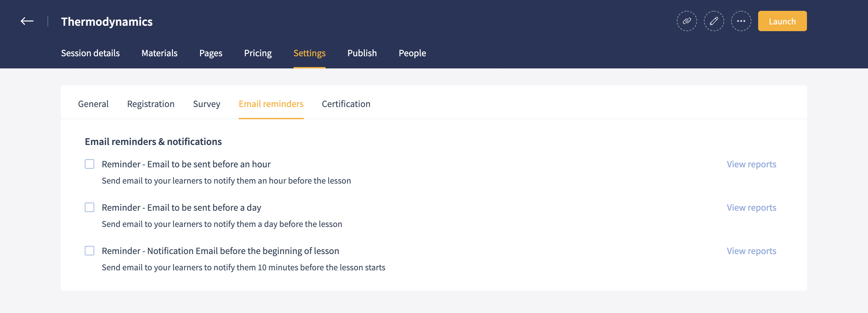Click the pencil edit icon
The width and height of the screenshot is (868, 313).
tap(714, 21)
